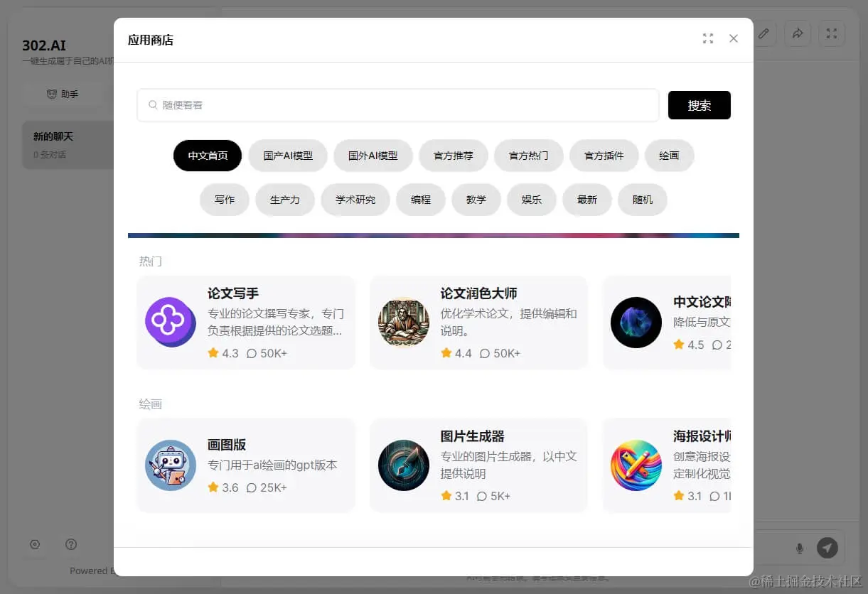The height and width of the screenshot is (594, 868).
Task: Click the 25K+ chat count on 画图版
Action: (267, 487)
